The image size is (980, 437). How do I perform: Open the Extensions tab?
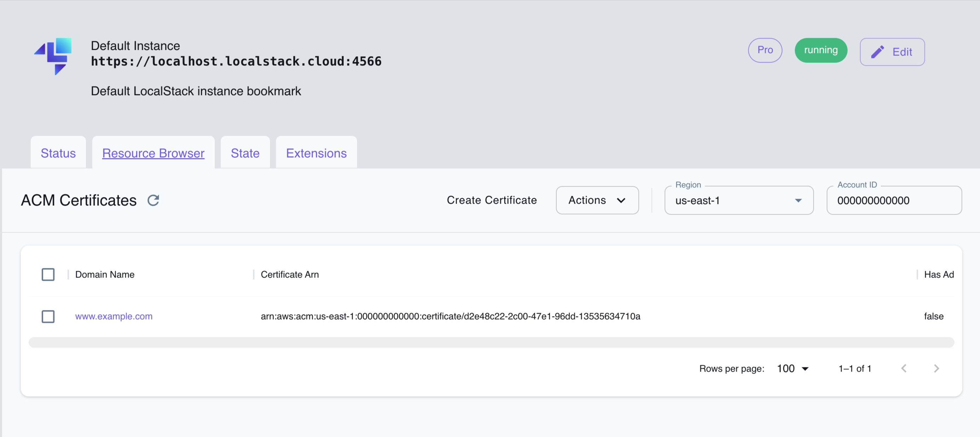[x=316, y=153]
